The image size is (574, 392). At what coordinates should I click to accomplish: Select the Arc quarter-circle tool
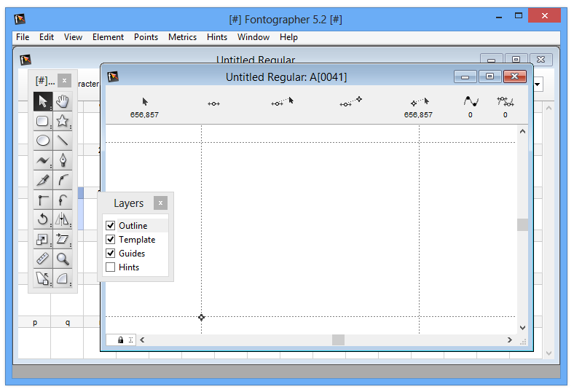pyautogui.click(x=63, y=278)
